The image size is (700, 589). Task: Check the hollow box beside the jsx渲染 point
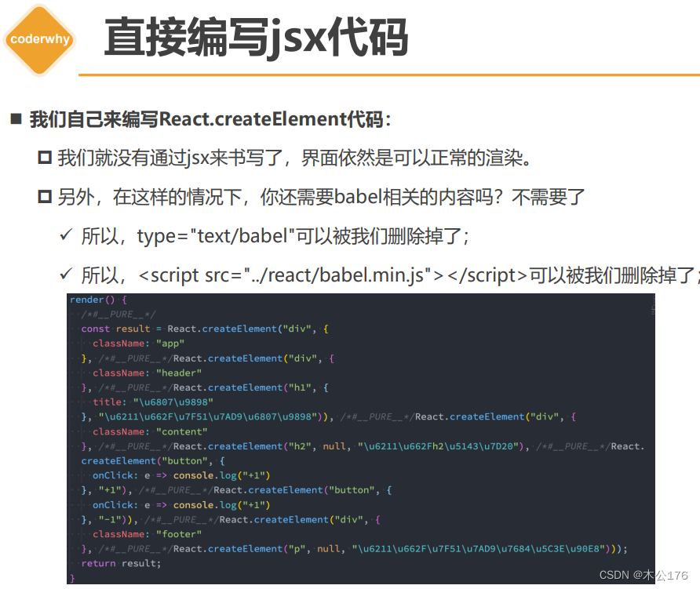45,156
